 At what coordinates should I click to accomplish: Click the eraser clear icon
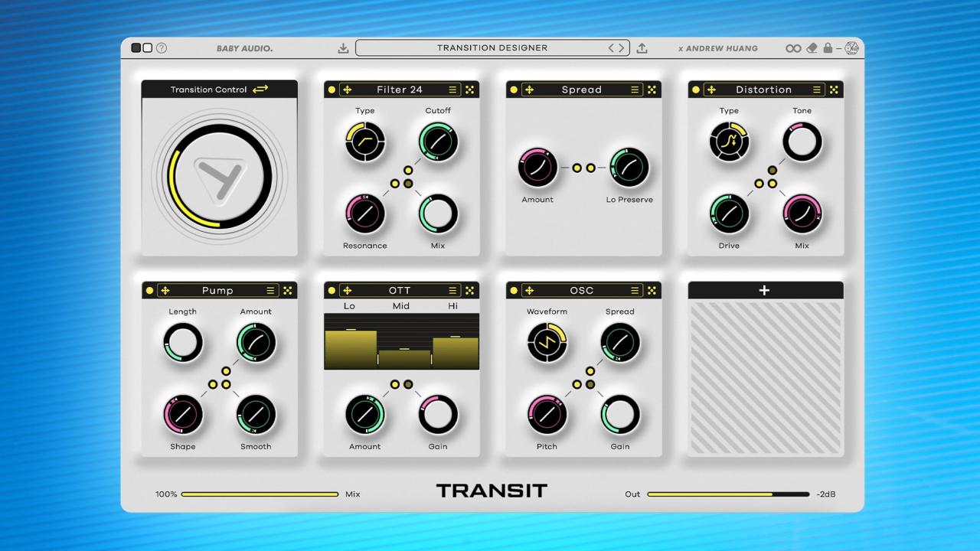click(812, 48)
